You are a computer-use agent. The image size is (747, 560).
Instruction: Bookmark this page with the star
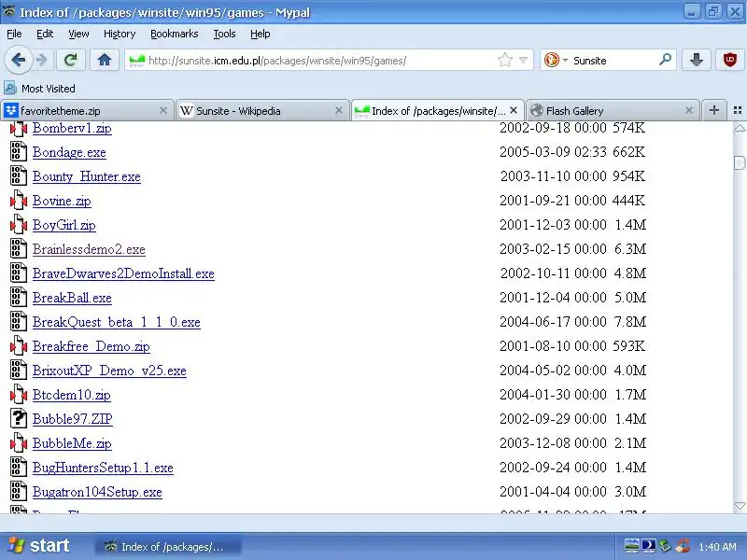point(504,61)
